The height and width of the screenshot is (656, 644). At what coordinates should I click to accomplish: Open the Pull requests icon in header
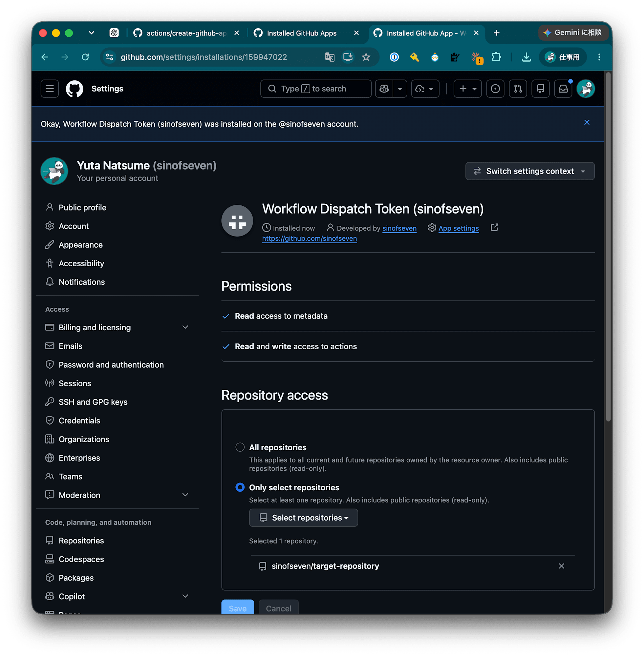click(x=518, y=89)
